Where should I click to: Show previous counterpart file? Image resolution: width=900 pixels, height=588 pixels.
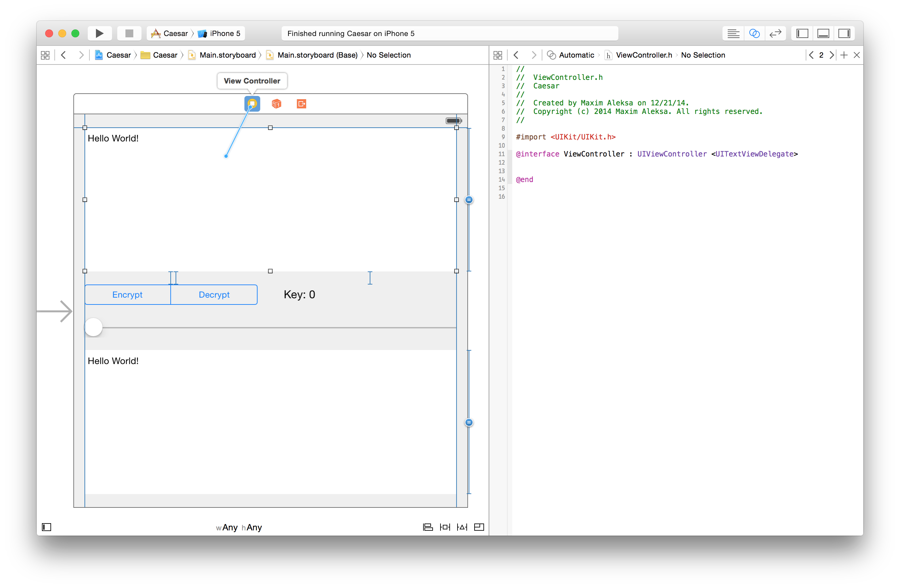point(811,55)
